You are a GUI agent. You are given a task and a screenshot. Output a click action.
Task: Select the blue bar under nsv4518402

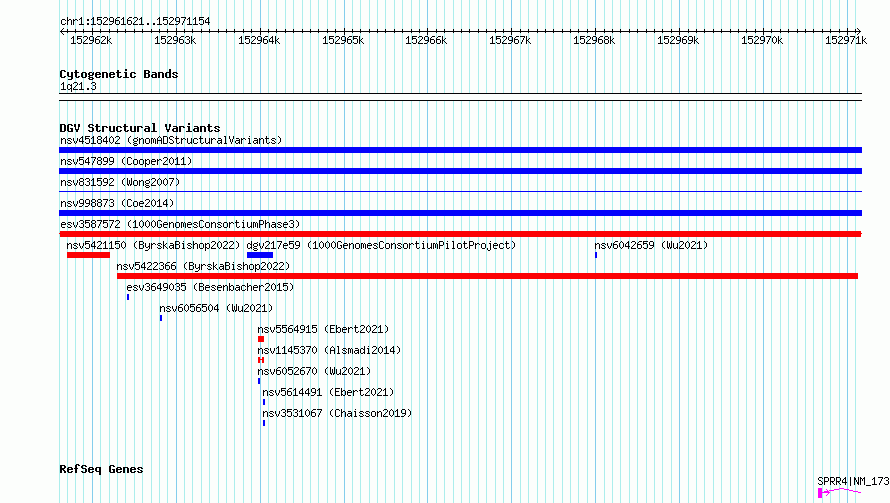tap(460, 150)
